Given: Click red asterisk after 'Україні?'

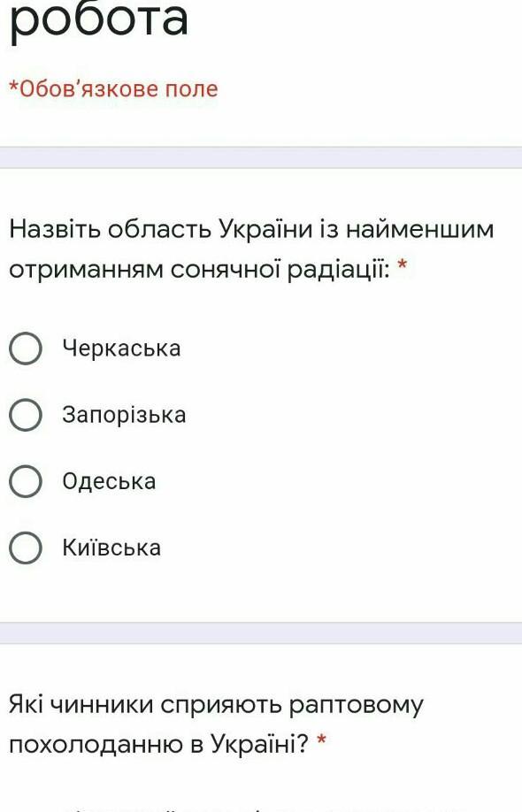Looking at the screenshot, I should coord(321,741).
